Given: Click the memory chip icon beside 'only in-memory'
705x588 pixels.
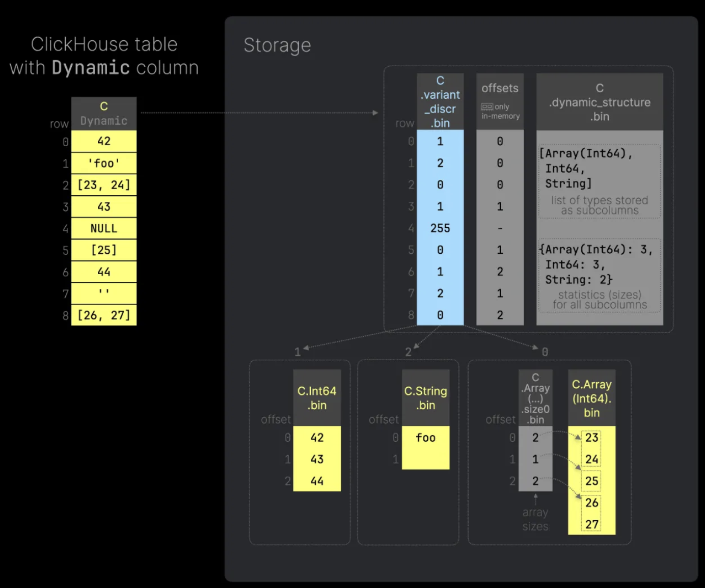Looking at the screenshot, I should (x=487, y=107).
